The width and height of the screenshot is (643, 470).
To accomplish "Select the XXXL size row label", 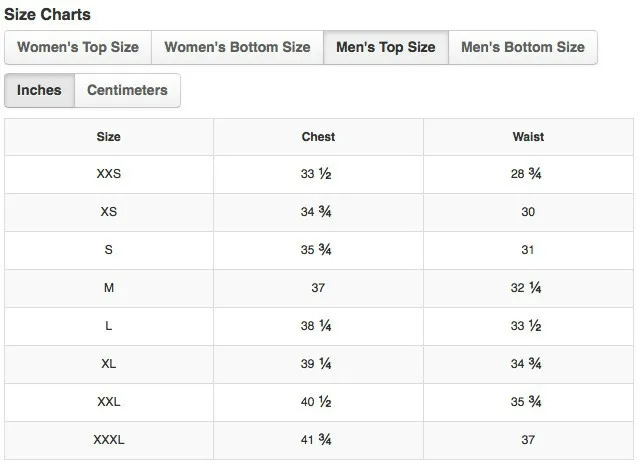I will (x=109, y=440).
